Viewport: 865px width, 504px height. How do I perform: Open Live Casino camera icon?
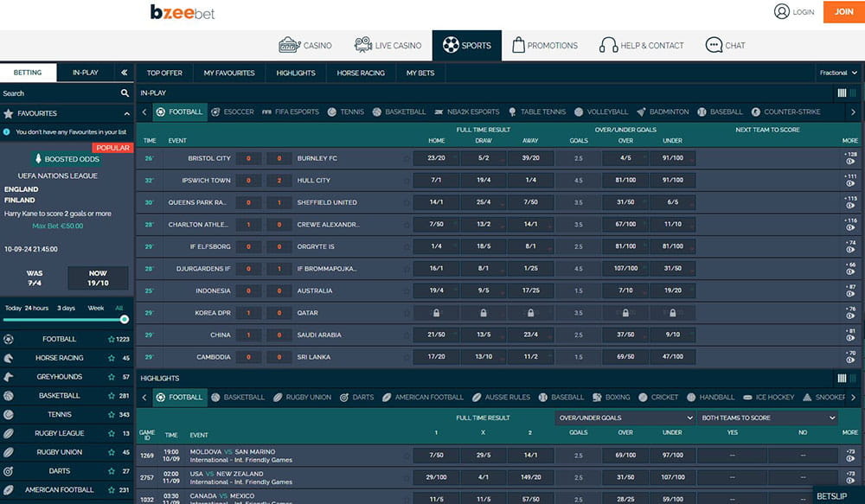363,45
